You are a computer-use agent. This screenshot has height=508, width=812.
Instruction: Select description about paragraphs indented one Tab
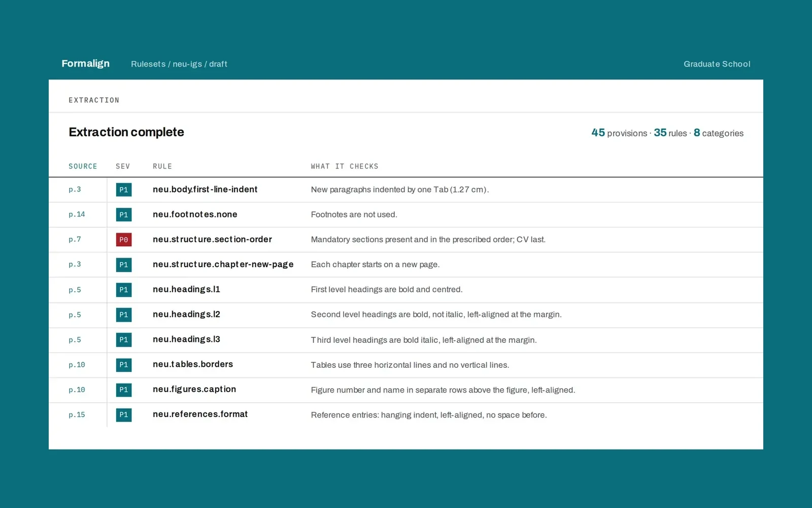click(x=400, y=189)
